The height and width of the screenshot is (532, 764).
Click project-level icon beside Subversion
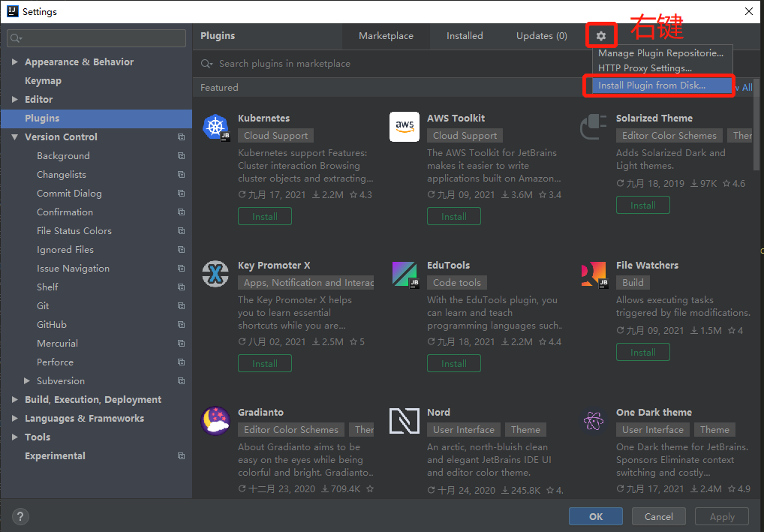(x=182, y=381)
